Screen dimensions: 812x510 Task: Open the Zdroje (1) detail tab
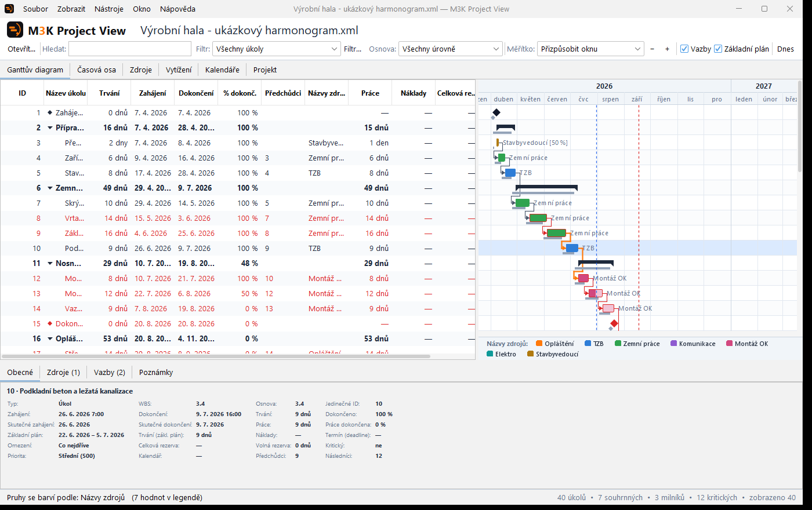coord(63,372)
